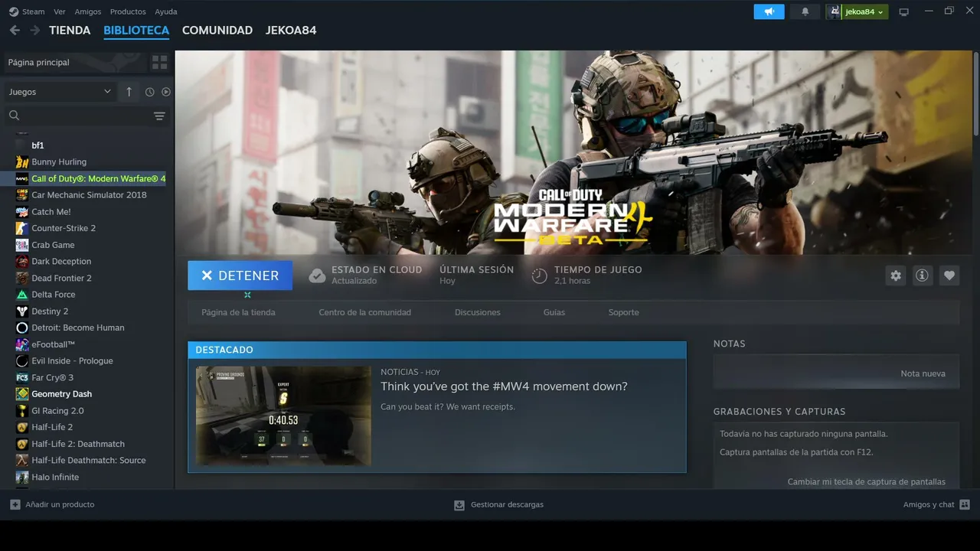Open the featured news video thumbnail
This screenshot has height=551, width=980.
(283, 416)
